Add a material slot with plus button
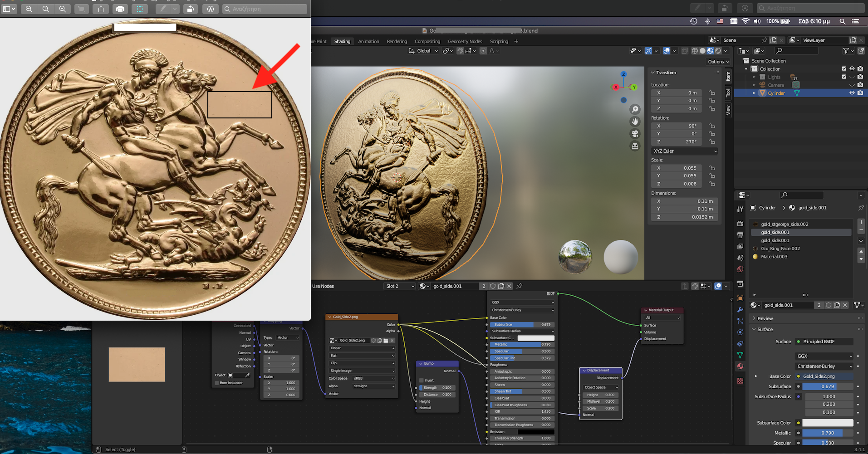 [x=861, y=222]
